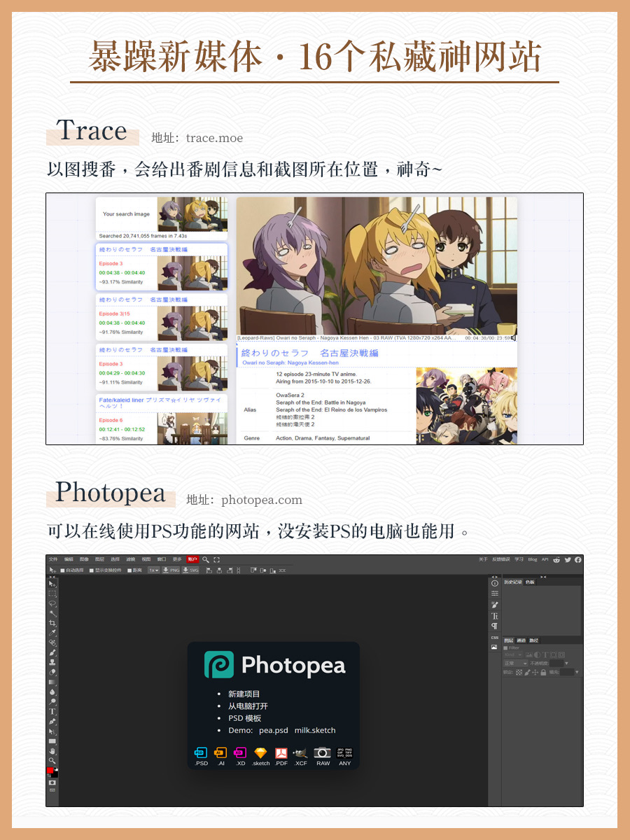
Task: Click the PNG export button in Photopea
Action: click(x=171, y=570)
